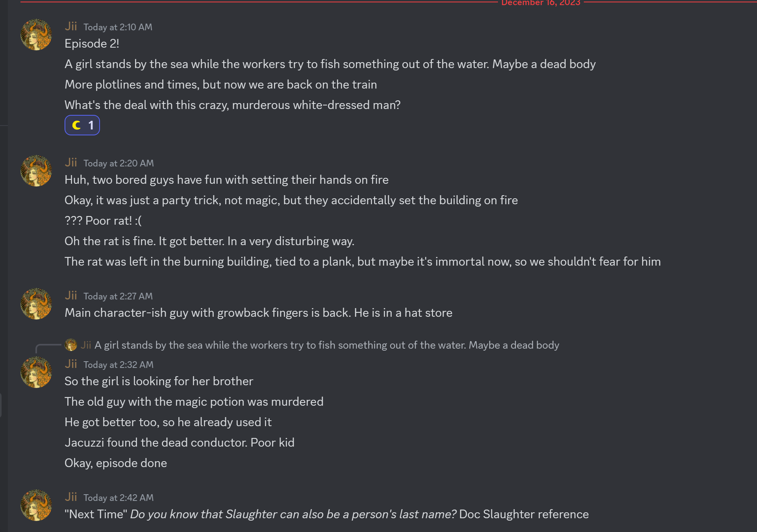This screenshot has height=532, width=757.
Task: Select the Jii username on the 2:42 AM message
Action: point(71,497)
